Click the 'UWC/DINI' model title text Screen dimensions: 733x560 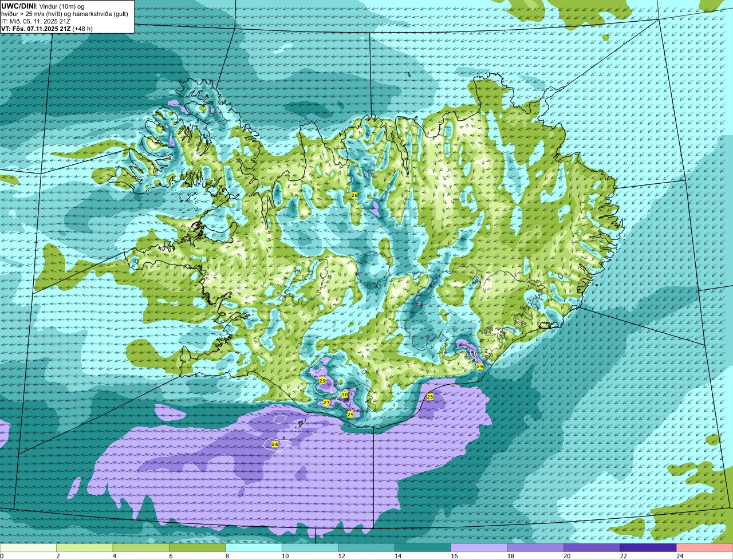pos(18,6)
